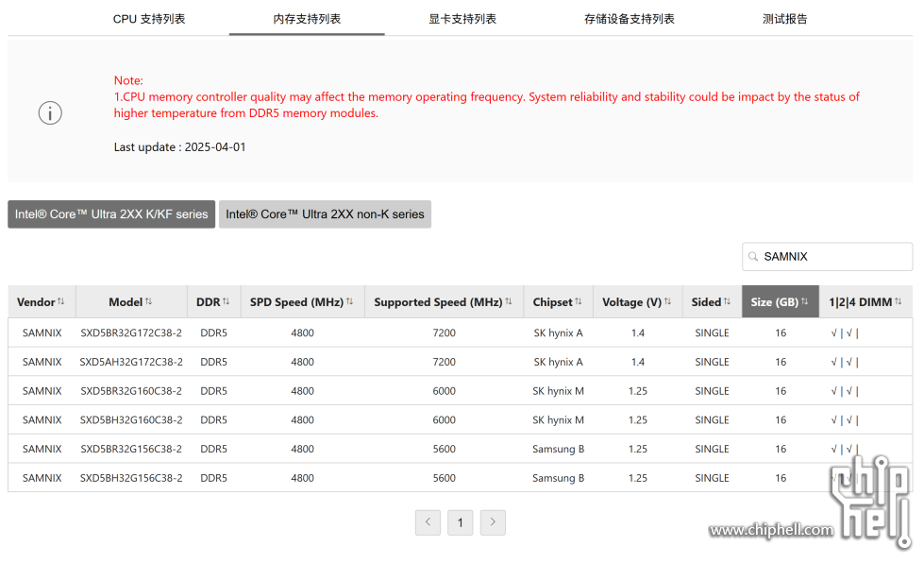Sort the 1|2|4 DIMM column arrows
The image size is (924, 563).
[899, 301]
